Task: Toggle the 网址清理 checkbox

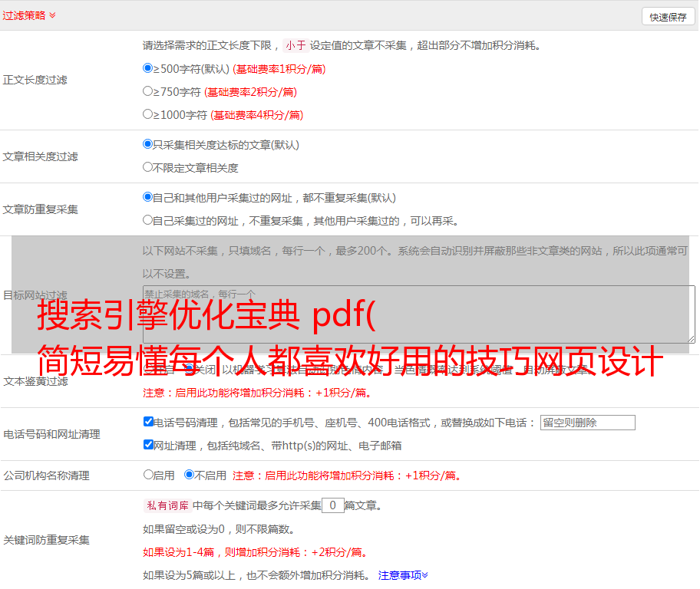Action: point(149,444)
